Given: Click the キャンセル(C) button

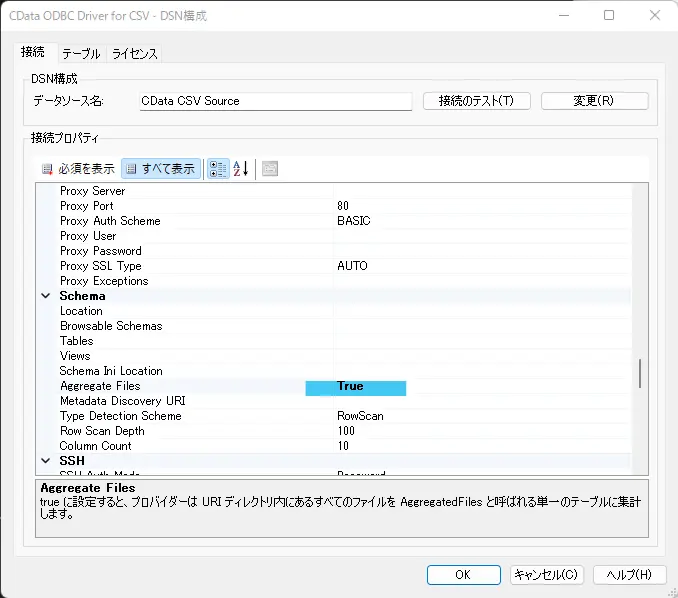Looking at the screenshot, I should pyautogui.click(x=547, y=575).
